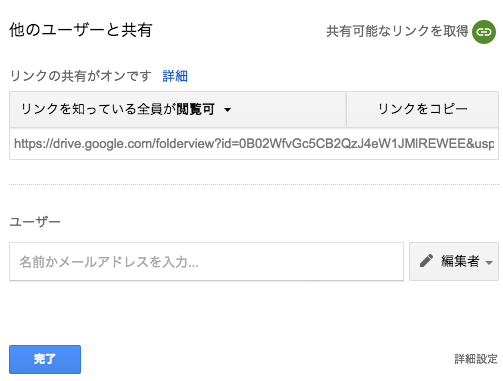Click inside the drive.google.com URL field
Image resolution: width=503 pixels, height=381 pixels.
click(x=254, y=144)
